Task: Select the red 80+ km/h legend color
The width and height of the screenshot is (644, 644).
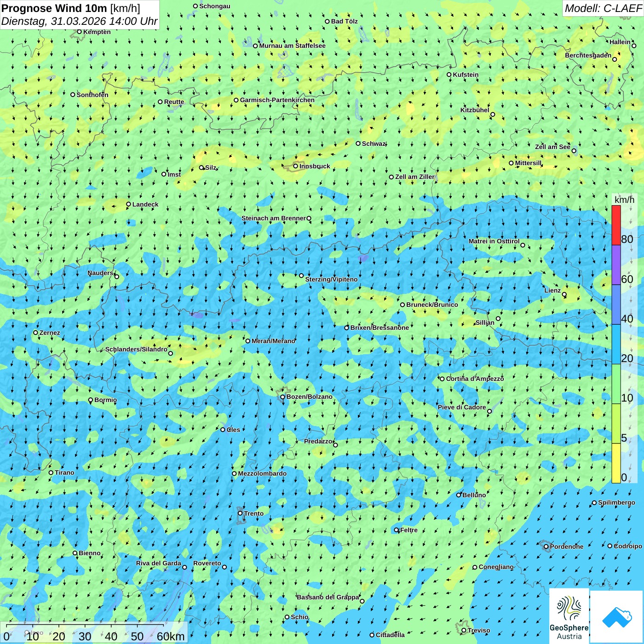Action: [616, 225]
